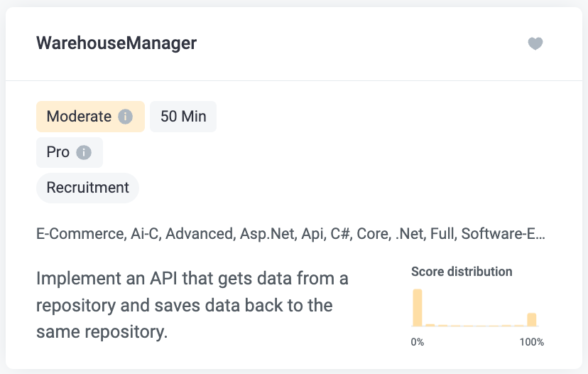
Task: Click the Score distribution heading
Action: [462, 272]
